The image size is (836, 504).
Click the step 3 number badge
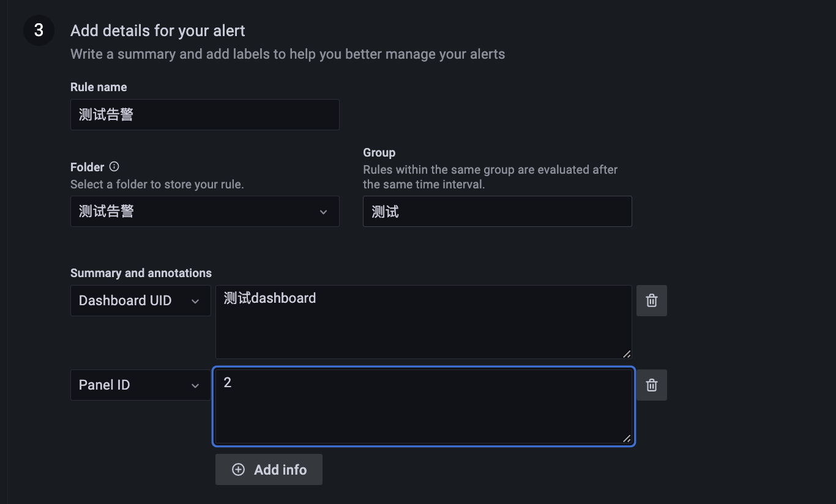pos(39,31)
